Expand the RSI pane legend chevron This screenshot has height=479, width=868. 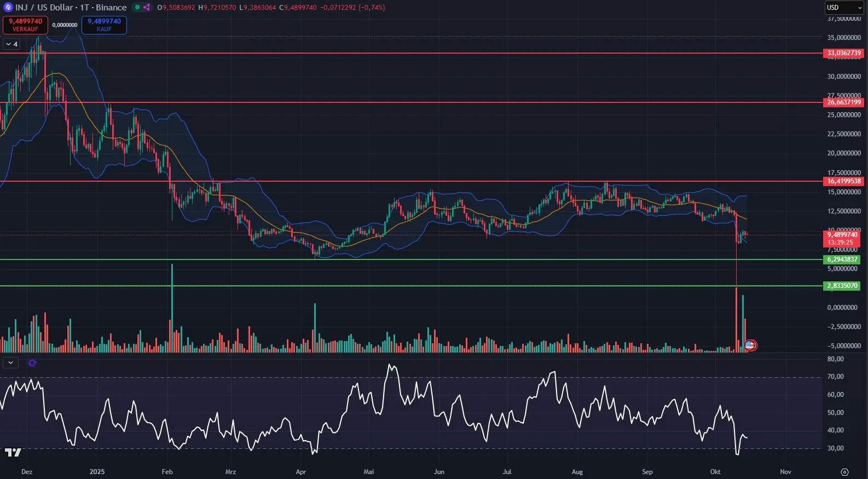pos(10,362)
